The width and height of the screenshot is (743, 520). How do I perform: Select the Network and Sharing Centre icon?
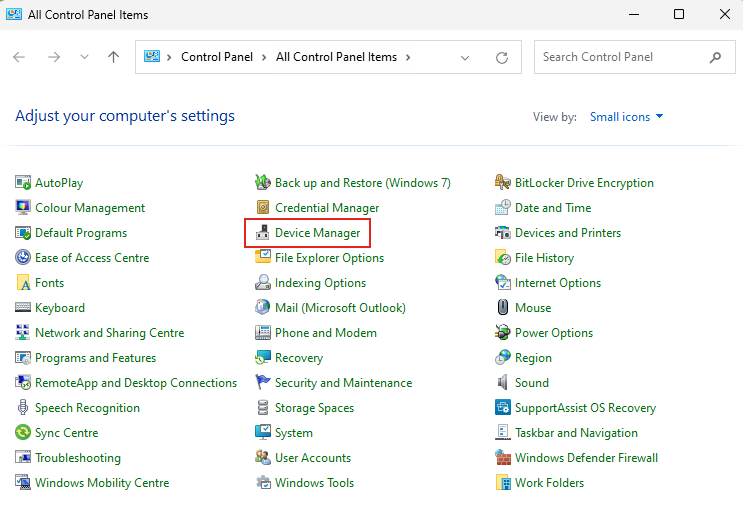tap(23, 333)
